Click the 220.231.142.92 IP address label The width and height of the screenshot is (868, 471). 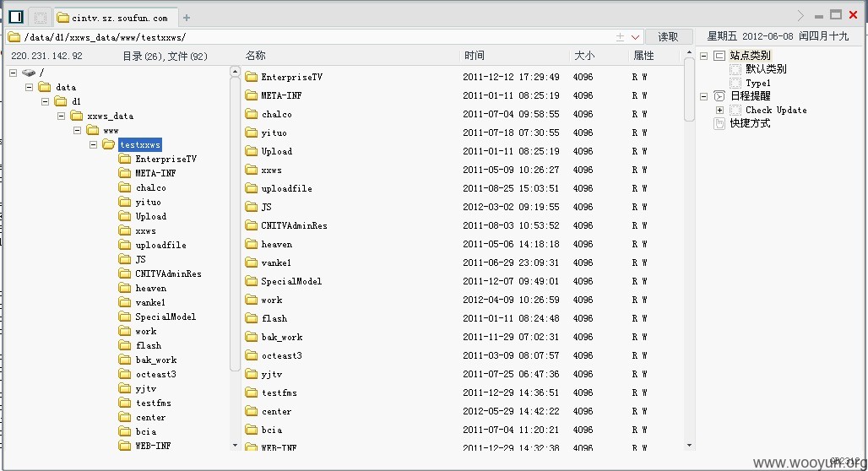coord(46,56)
